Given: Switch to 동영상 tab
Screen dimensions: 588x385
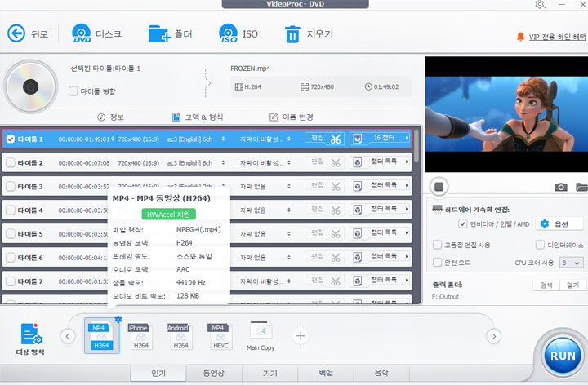Looking at the screenshot, I should click(x=214, y=374).
